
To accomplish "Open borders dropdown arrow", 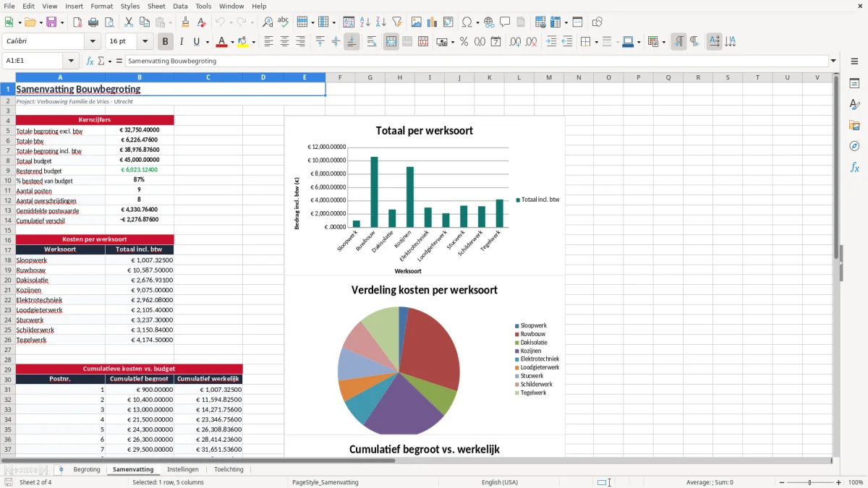I will point(596,42).
